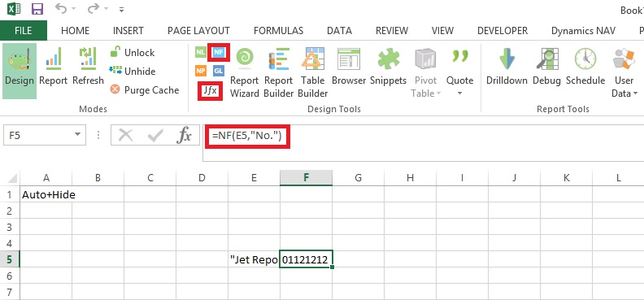The image size is (644, 300).
Task: Open the FILE tab
Action: point(24,31)
